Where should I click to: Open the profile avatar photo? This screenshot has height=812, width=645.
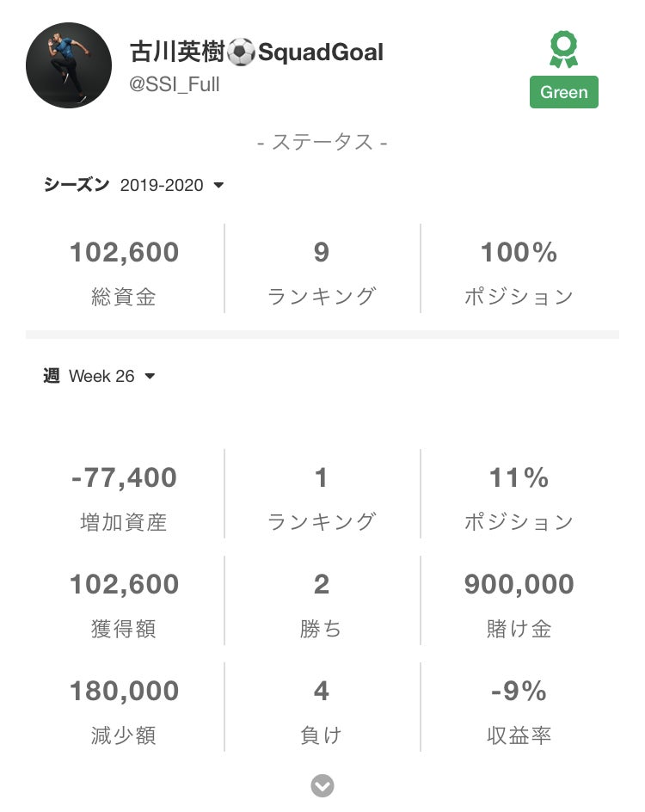[x=69, y=65]
